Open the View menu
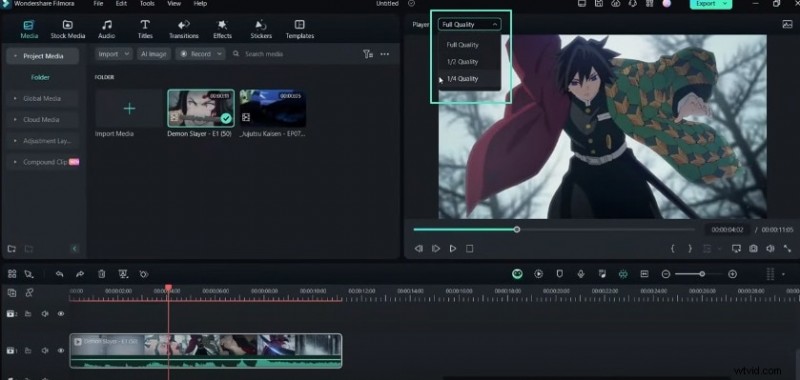800x380 pixels. (174, 4)
